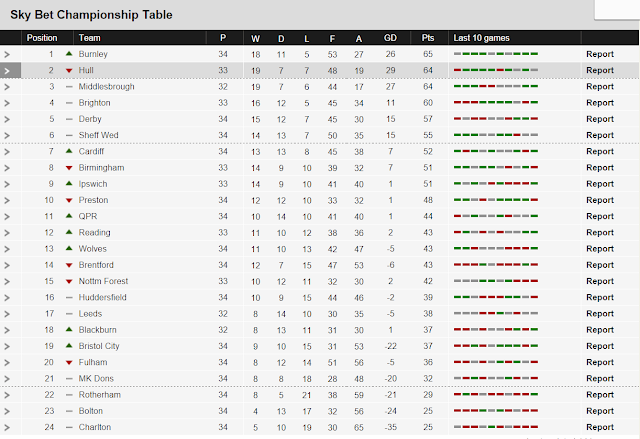Open the Report link for Middlesbrough
640x439 pixels.
600,87
